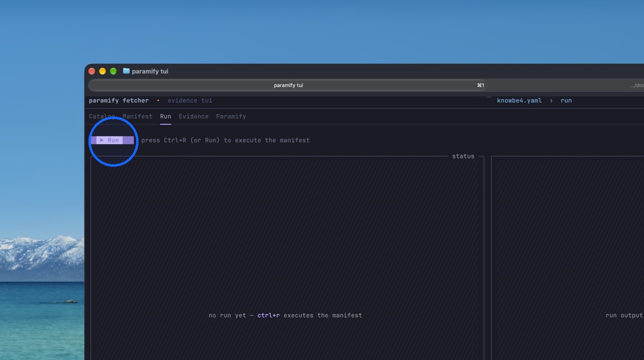Select the underlined Run tab
This screenshot has height=360, width=644.
pyautogui.click(x=166, y=116)
